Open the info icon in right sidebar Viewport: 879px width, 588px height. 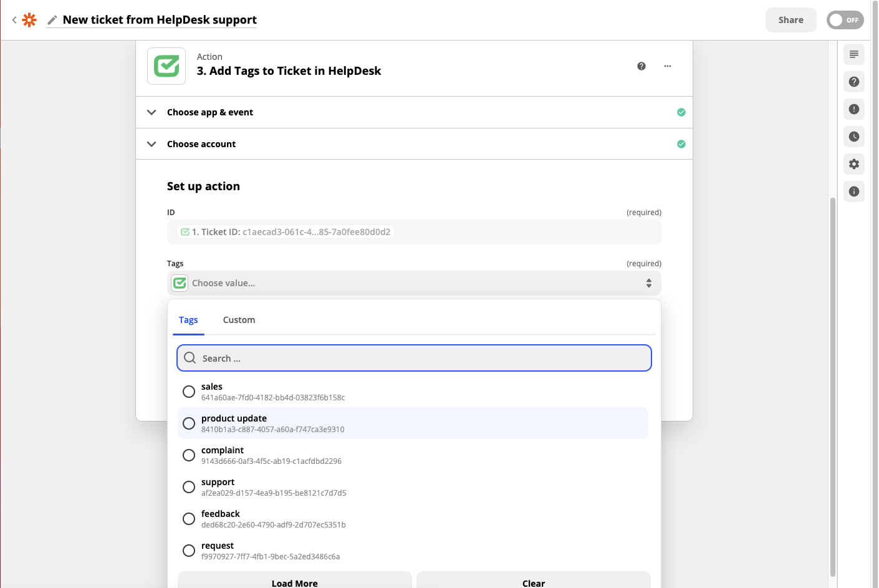854,191
